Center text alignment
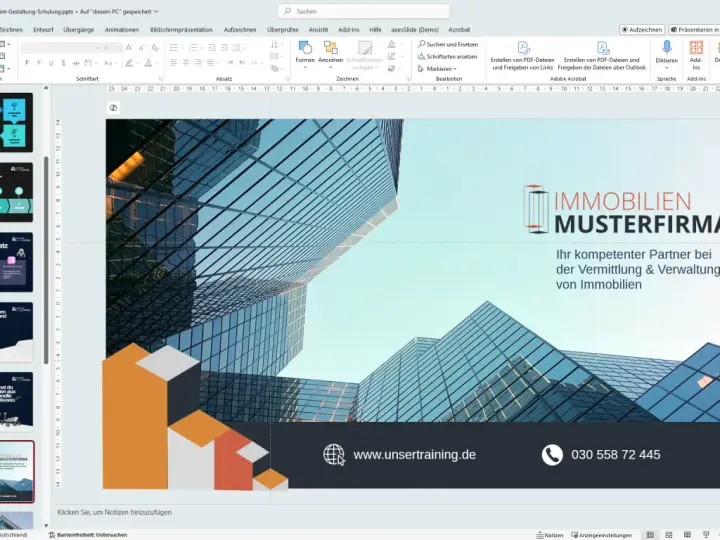 tap(186, 63)
